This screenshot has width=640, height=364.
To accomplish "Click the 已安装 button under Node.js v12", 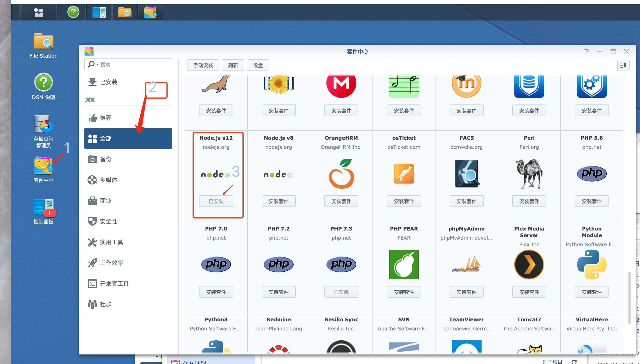I will [x=216, y=201].
